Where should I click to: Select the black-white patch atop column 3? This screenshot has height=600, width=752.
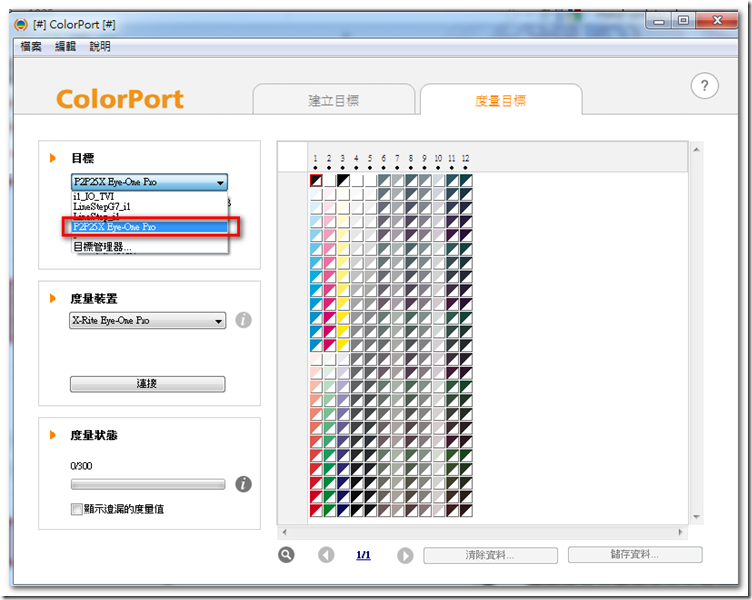(343, 181)
